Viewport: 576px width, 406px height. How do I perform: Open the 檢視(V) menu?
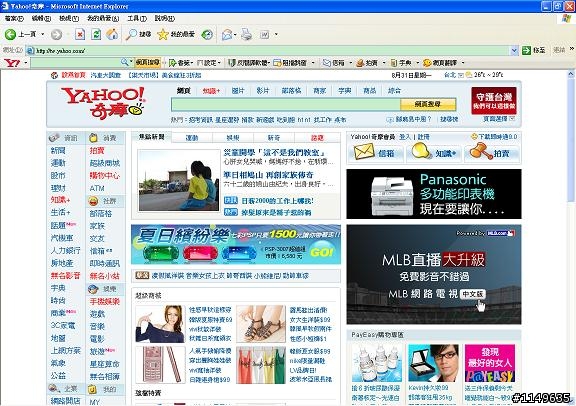69,18
